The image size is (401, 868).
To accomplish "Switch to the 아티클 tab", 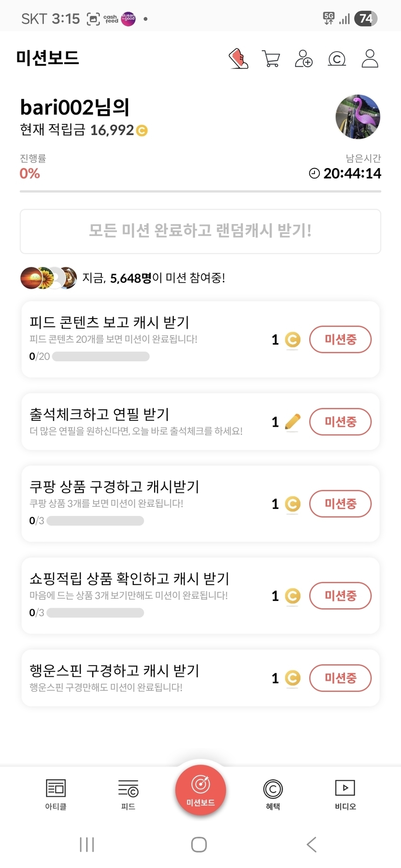I will (x=56, y=794).
